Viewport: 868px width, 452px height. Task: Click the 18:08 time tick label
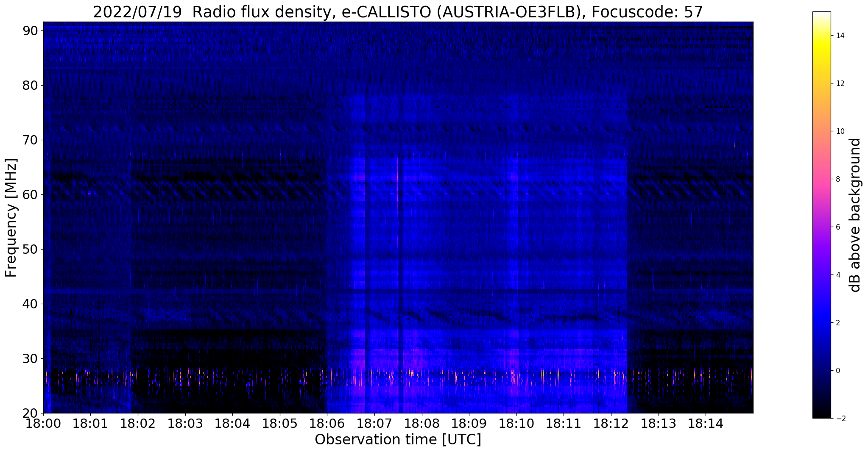click(x=422, y=423)
